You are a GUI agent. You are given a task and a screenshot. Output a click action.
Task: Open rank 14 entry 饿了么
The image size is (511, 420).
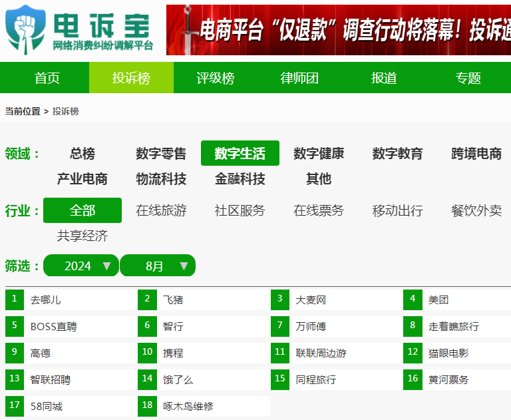(204, 379)
